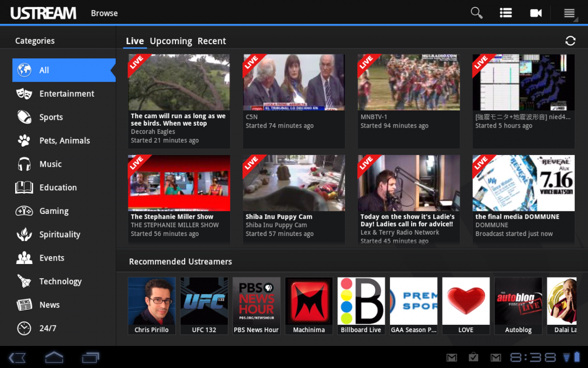Screen dimensions: 588x368
Task: Tap the Android back arrow button
Action: (x=18, y=357)
